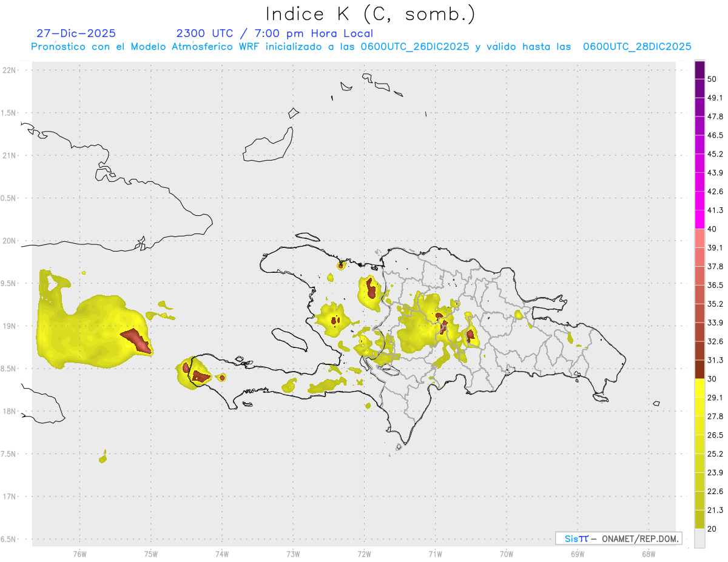Click the title "Indice K (C, somb.)"

click(x=371, y=14)
